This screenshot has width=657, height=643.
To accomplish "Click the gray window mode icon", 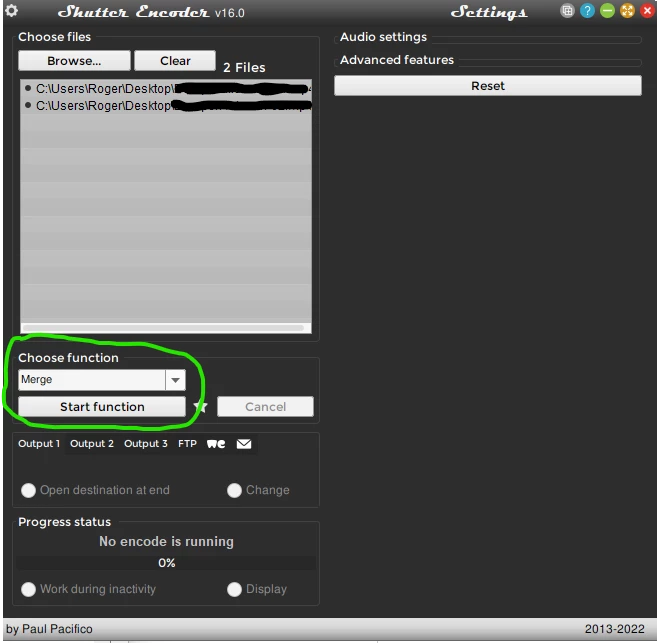I will pyautogui.click(x=567, y=11).
